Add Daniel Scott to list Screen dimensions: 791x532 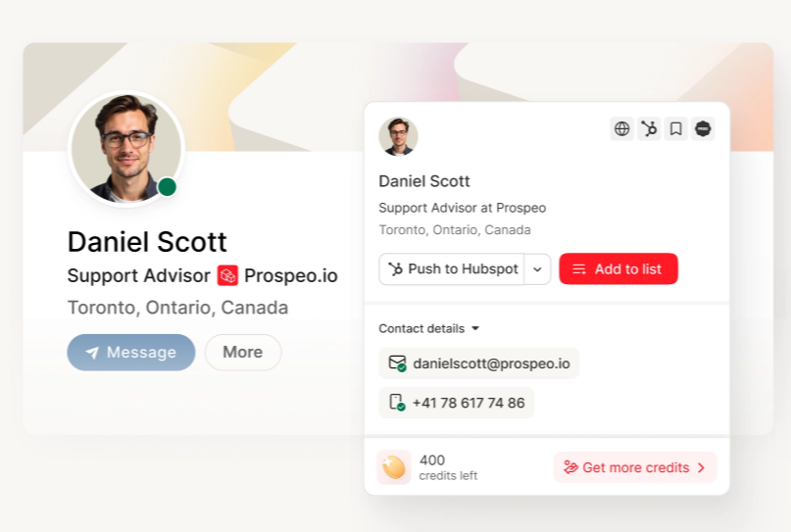[618, 268]
